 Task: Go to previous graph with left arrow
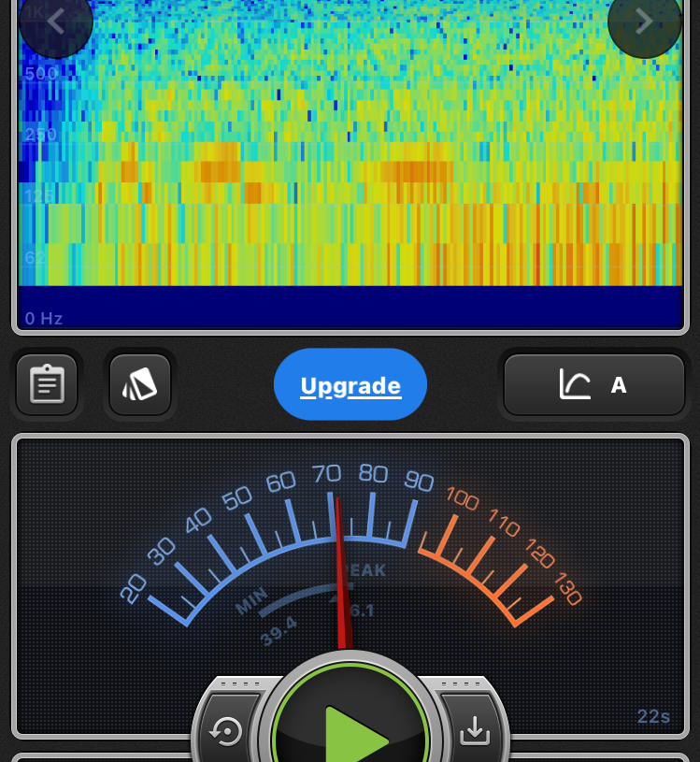[x=55, y=21]
